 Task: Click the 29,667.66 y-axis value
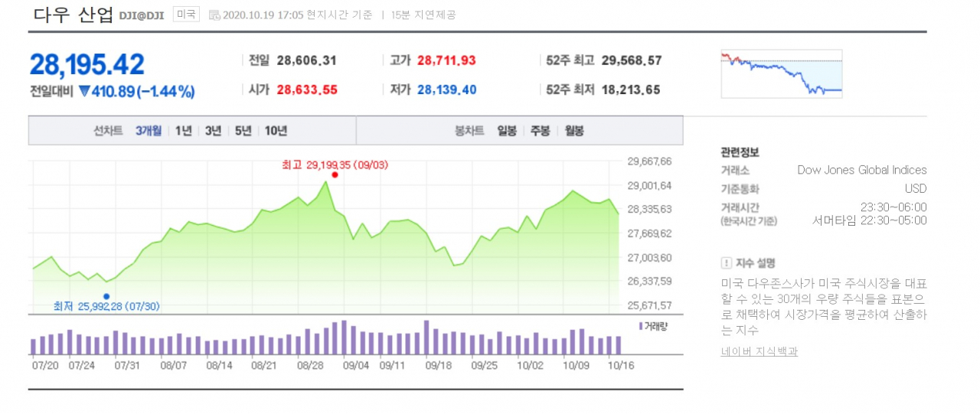click(x=649, y=161)
